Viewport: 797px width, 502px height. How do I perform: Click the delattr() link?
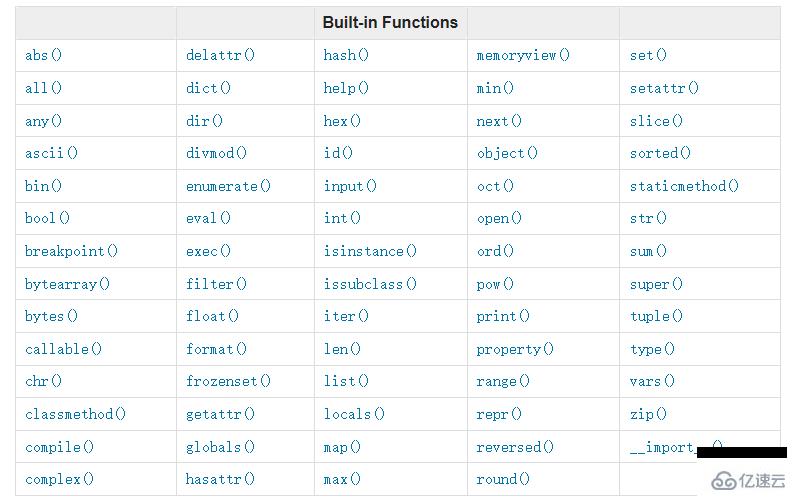point(220,55)
